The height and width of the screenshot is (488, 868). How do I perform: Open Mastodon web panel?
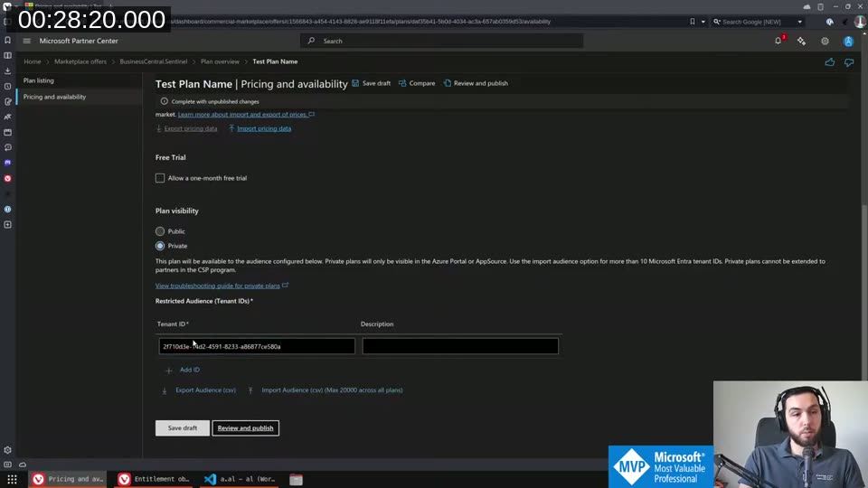tap(8, 164)
